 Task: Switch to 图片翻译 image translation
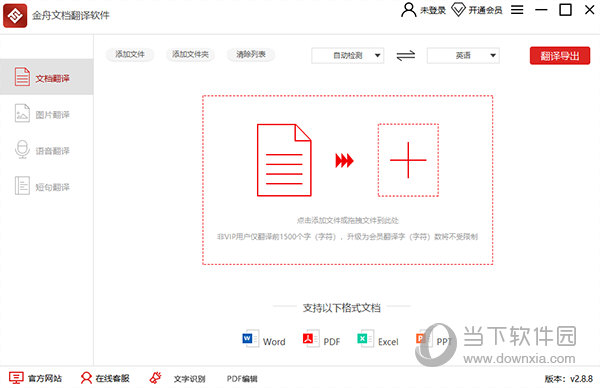coord(47,114)
